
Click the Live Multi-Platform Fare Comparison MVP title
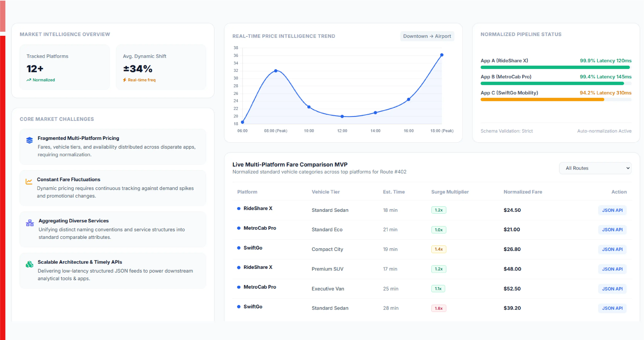coord(290,164)
